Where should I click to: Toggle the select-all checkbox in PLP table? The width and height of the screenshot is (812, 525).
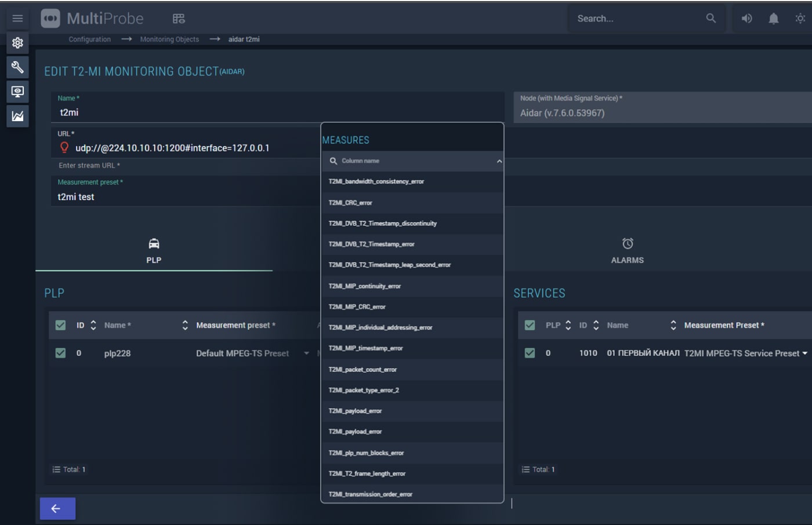point(60,325)
